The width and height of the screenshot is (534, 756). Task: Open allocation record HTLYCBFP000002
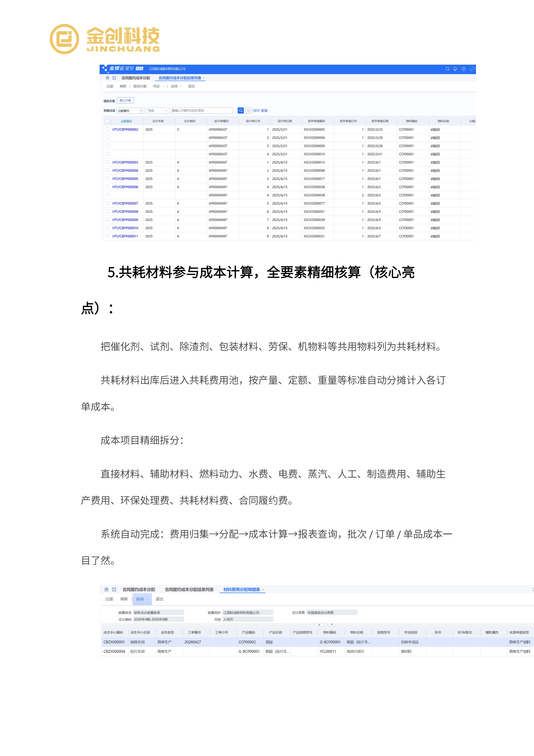tap(125, 129)
